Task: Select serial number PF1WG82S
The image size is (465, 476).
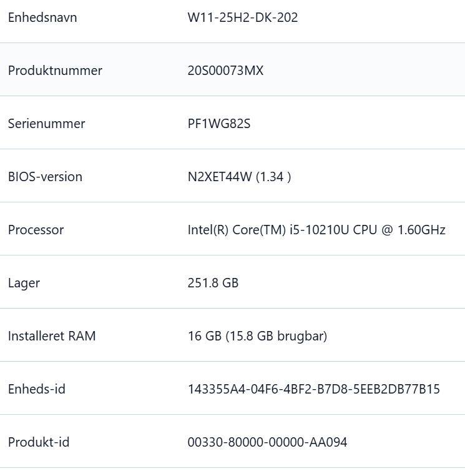Action: [x=219, y=124]
